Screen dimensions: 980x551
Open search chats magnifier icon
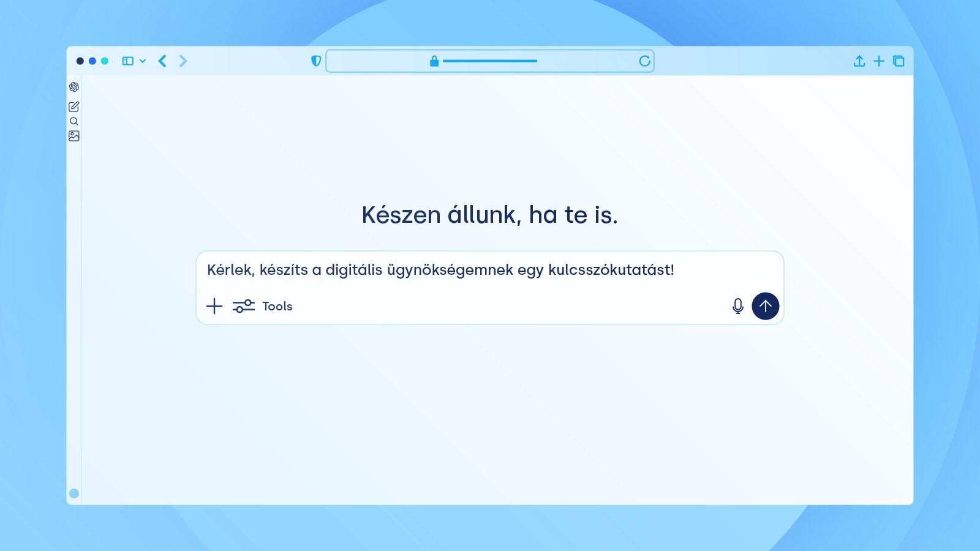coord(74,121)
